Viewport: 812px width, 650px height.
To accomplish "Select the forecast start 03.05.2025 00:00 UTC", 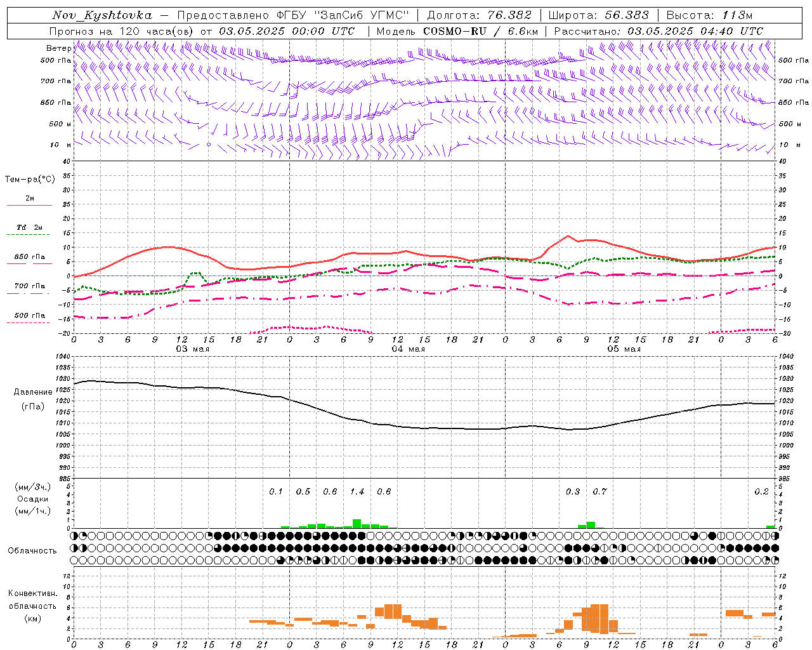I will [x=287, y=31].
